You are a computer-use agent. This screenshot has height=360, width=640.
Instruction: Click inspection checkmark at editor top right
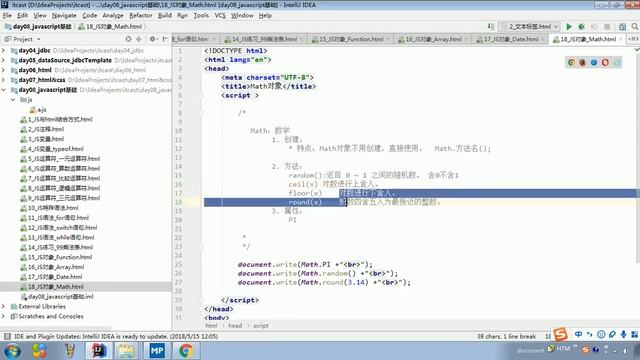[x=637, y=50]
